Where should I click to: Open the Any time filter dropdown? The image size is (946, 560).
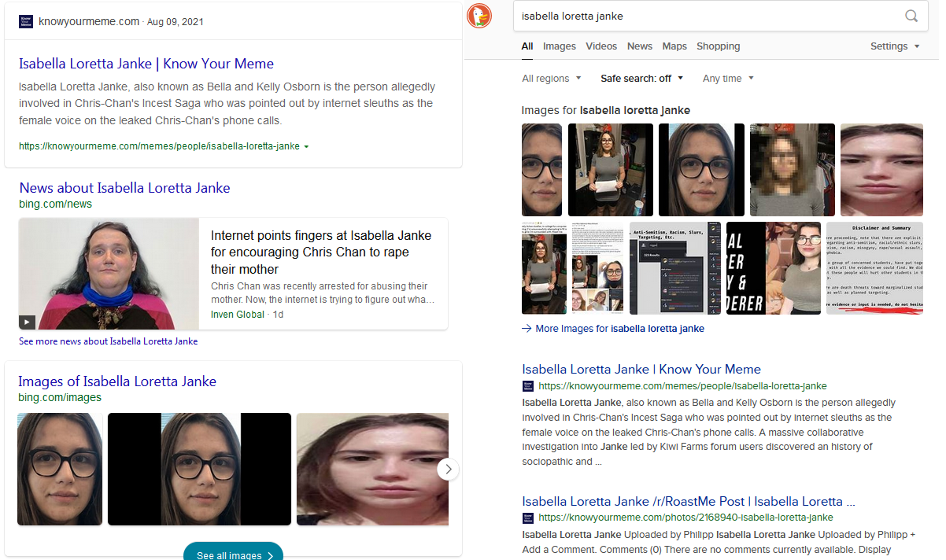[x=728, y=79]
